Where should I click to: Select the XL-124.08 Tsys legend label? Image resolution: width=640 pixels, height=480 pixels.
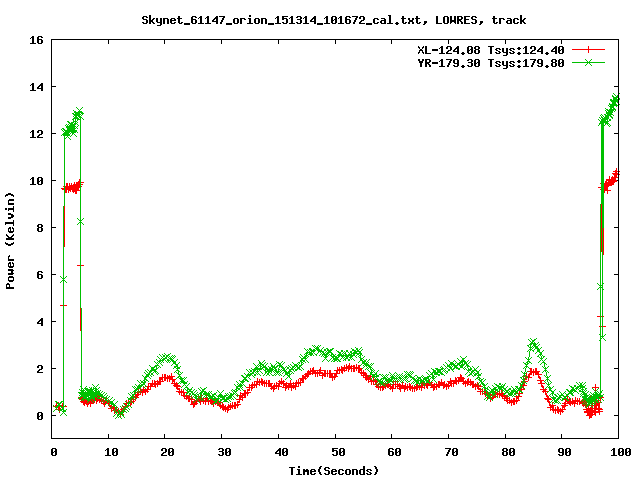pos(490,50)
